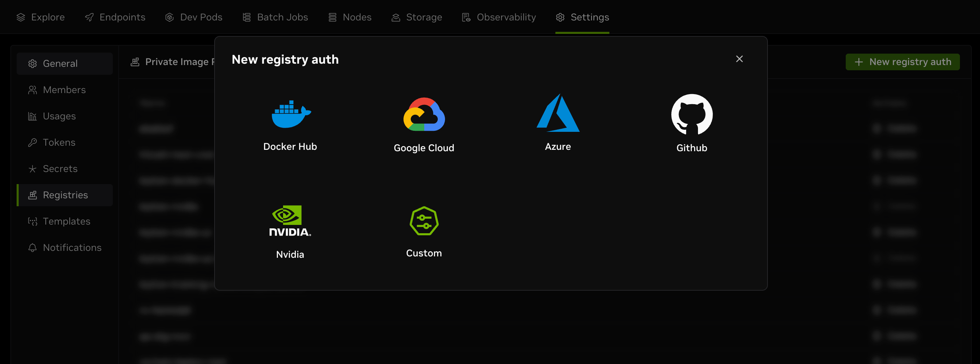Click the Usages chart icon
This screenshot has width=980, height=364.
tap(33, 116)
